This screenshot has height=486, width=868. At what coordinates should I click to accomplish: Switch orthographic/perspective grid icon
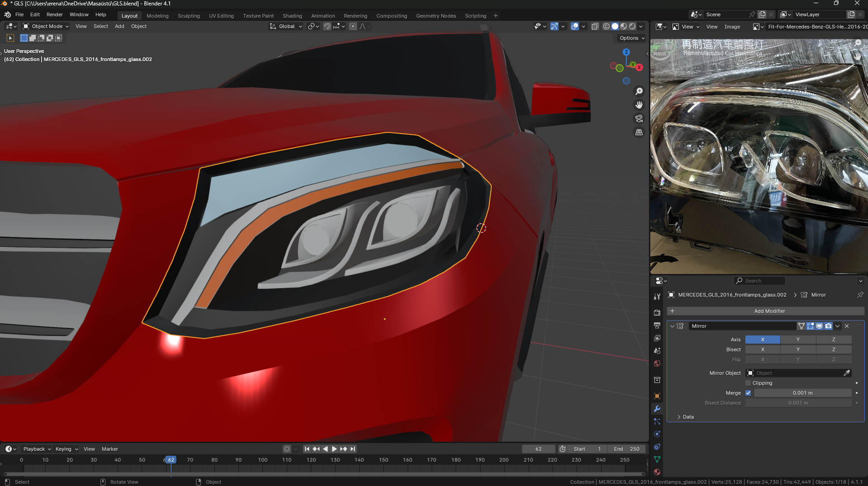[639, 132]
